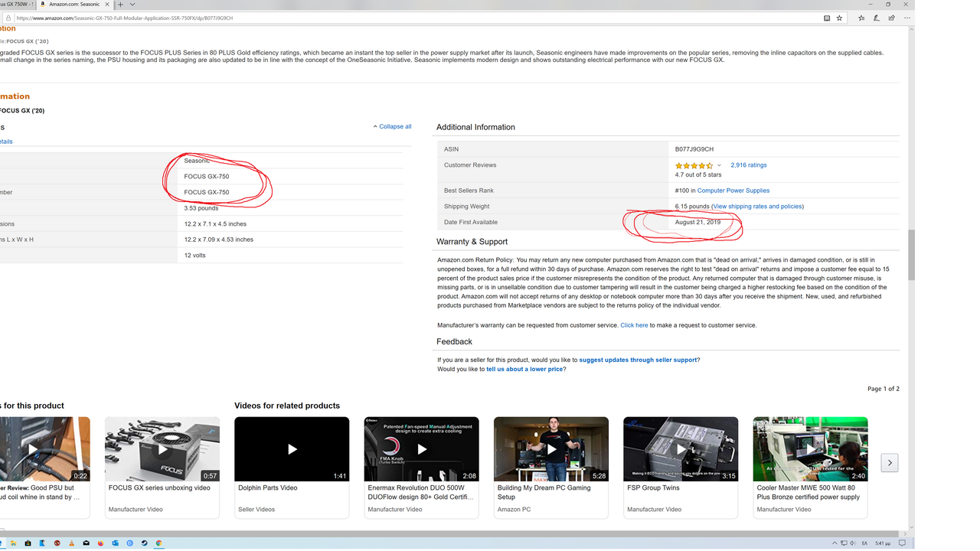Open a new browser tab
Screen dimensions: 980x551
pyautogui.click(x=120, y=5)
